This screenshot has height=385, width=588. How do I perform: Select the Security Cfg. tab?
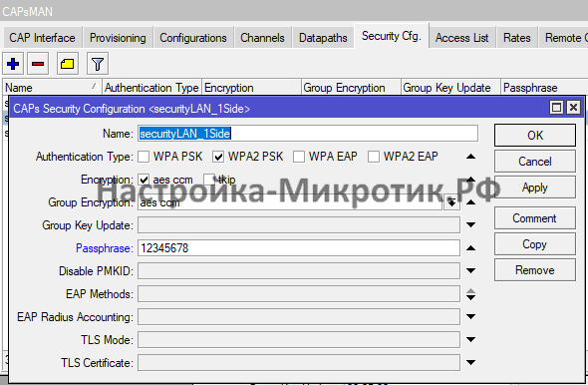(391, 36)
